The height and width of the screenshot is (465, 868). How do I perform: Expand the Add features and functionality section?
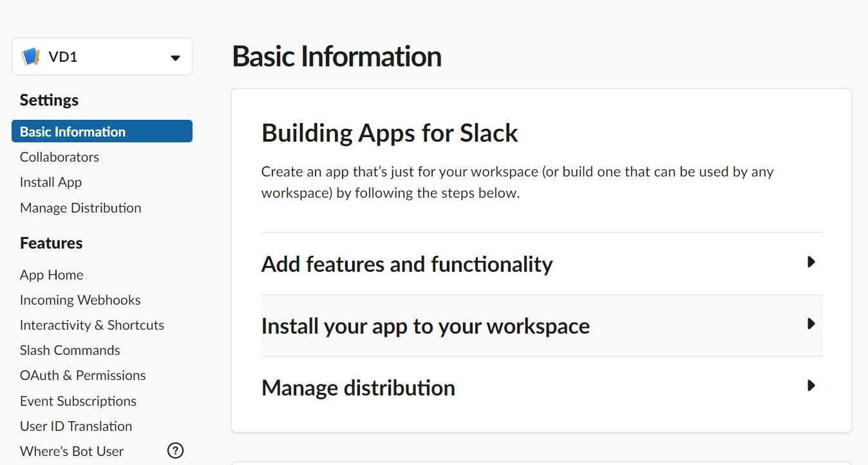(x=542, y=263)
